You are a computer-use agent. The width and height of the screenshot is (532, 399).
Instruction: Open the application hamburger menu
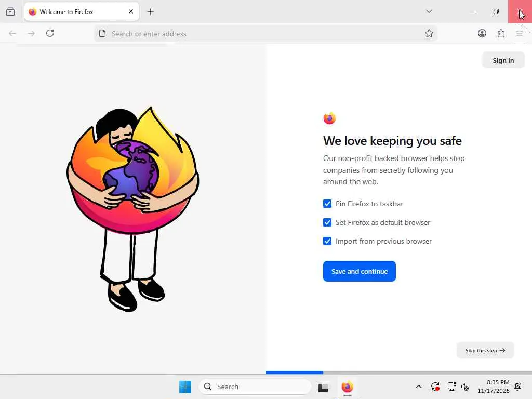(519, 33)
